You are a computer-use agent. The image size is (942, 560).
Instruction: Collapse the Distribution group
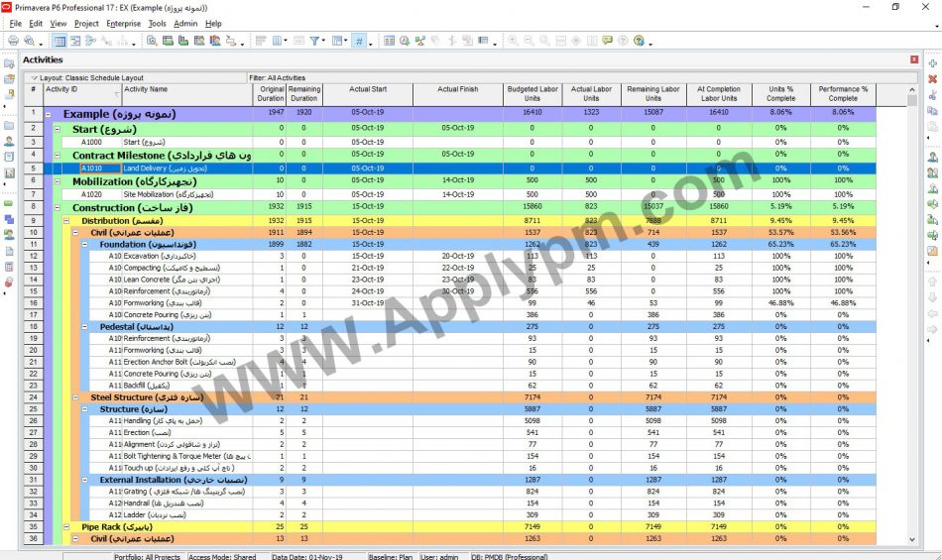coord(66,221)
